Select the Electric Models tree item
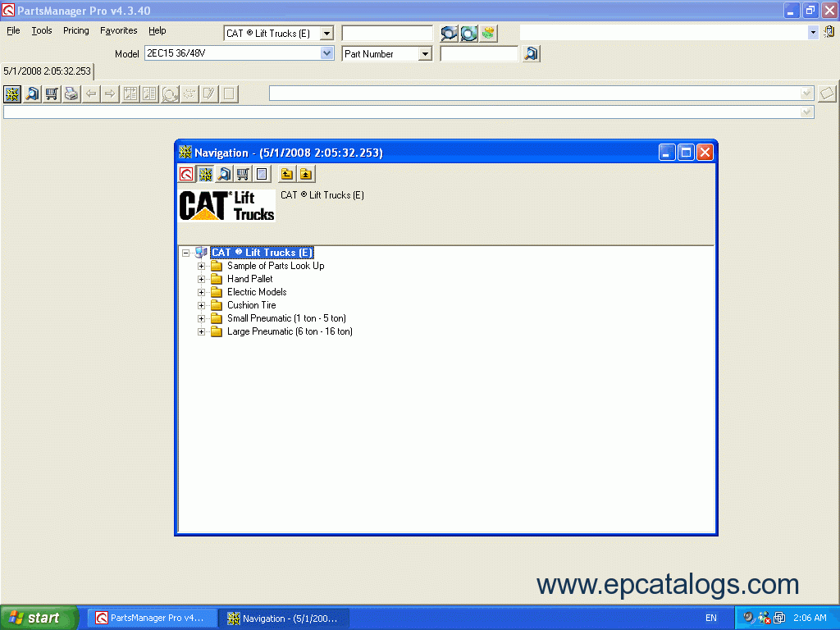Image resolution: width=840 pixels, height=630 pixels. pyautogui.click(x=257, y=292)
